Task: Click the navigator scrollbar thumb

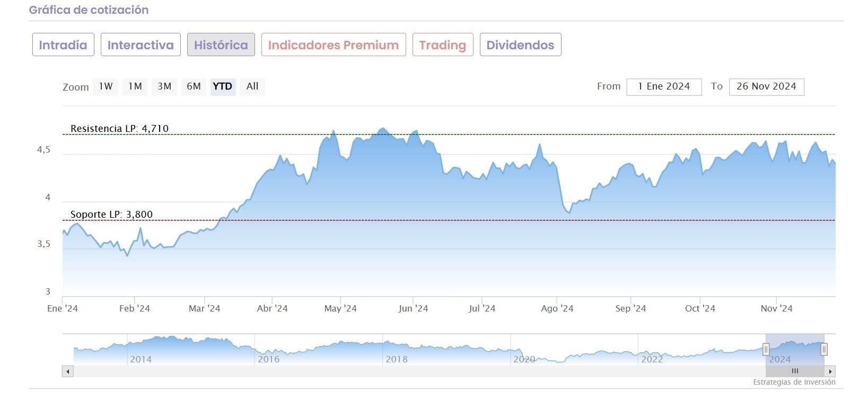Action: (x=795, y=371)
